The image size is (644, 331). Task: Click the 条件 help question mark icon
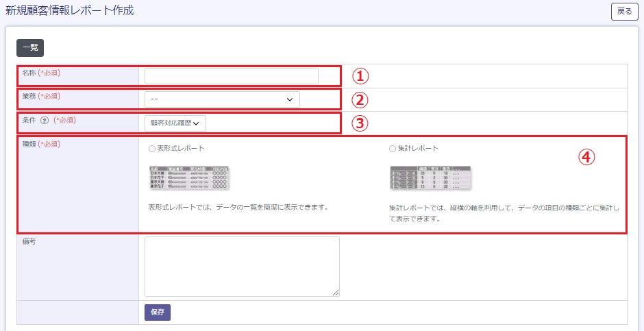tap(45, 121)
